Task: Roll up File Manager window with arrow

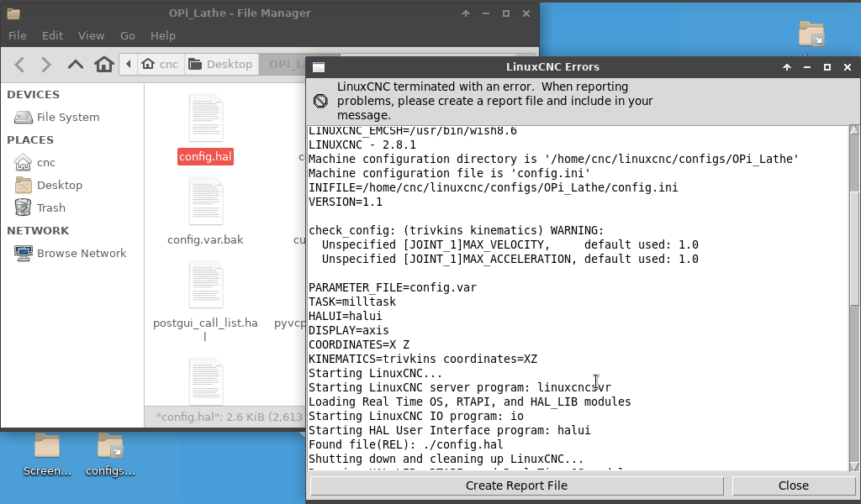Action: coord(466,13)
